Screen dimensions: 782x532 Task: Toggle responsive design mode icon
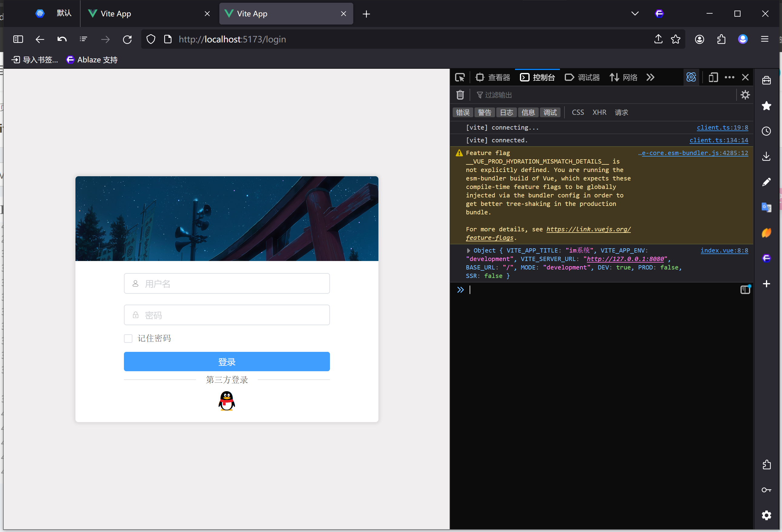point(713,77)
